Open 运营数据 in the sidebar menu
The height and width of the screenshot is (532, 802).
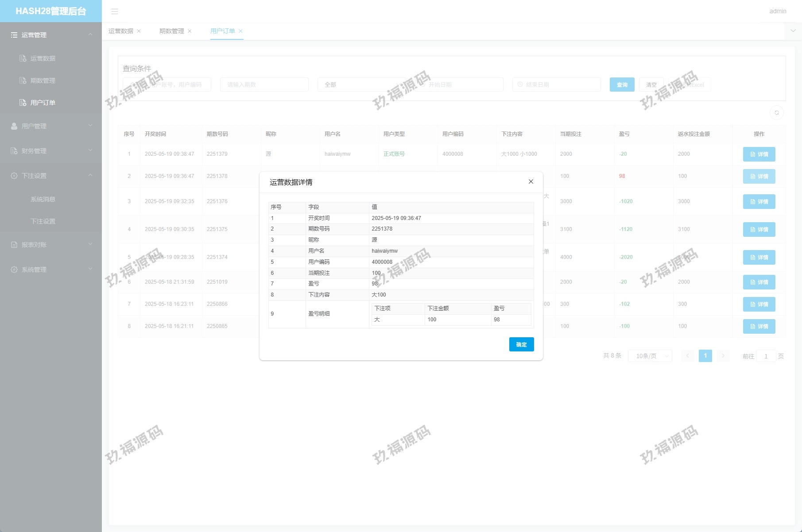43,58
